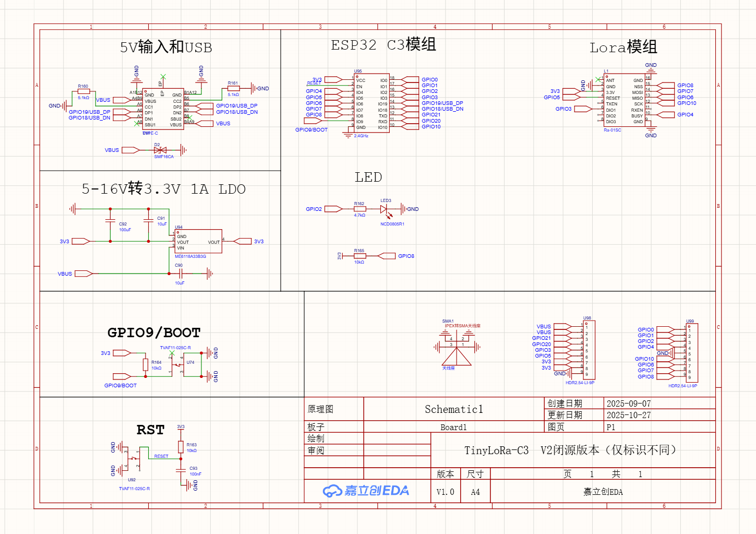756x534 pixels.
Task: Click the sheet size value 'A4'
Action: click(475, 492)
